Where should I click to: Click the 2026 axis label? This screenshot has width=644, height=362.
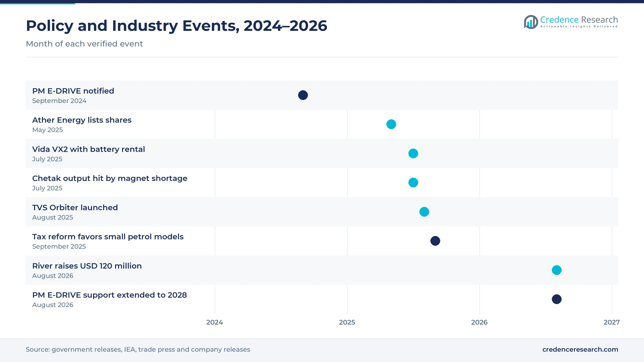(x=479, y=322)
